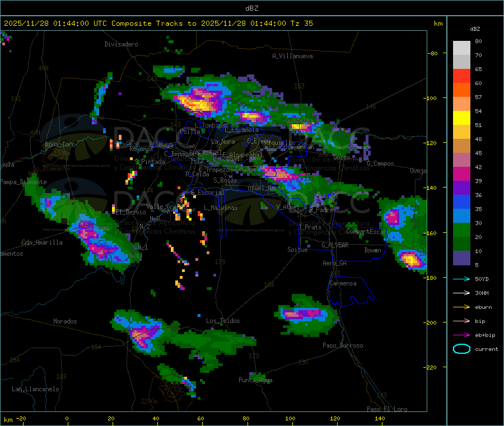Click the S_Rosas label
Viewport: 504px width, 426px height.
tap(225, 180)
